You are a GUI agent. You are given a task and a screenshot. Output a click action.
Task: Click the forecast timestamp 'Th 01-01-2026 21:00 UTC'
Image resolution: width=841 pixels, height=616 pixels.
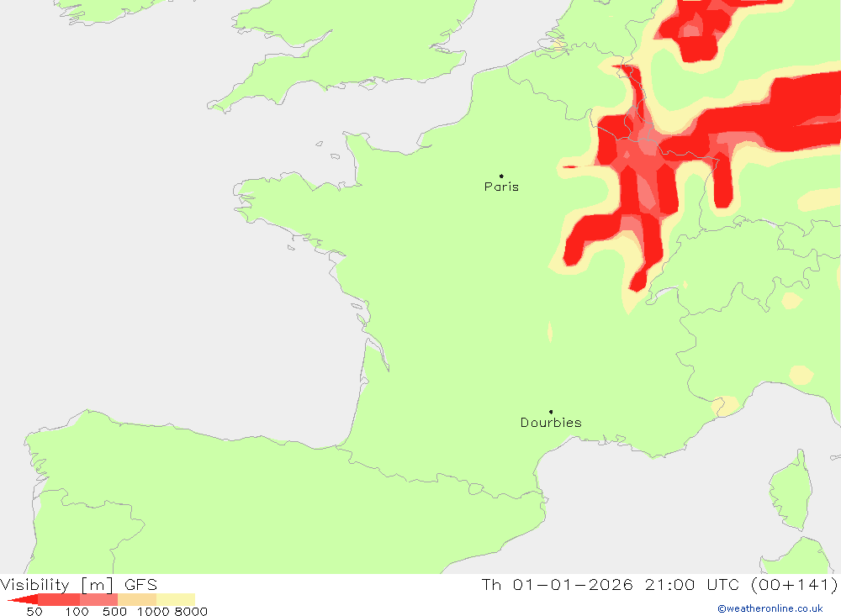pyautogui.click(x=610, y=584)
